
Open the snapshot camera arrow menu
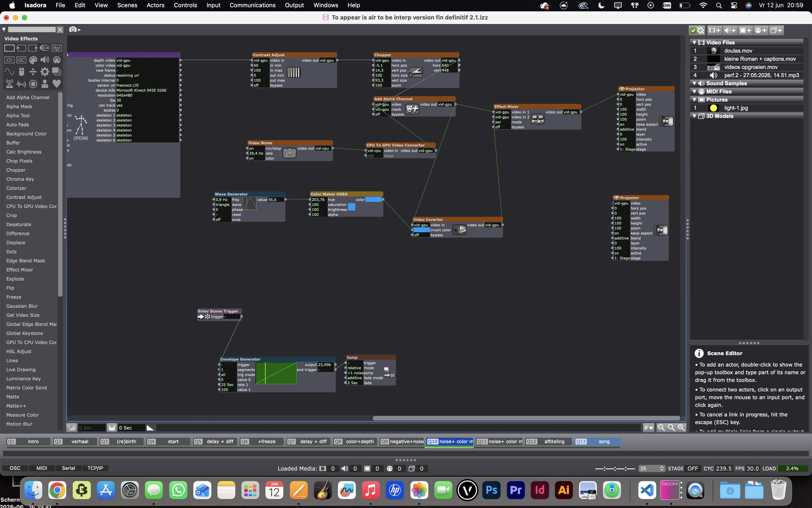point(79,29)
